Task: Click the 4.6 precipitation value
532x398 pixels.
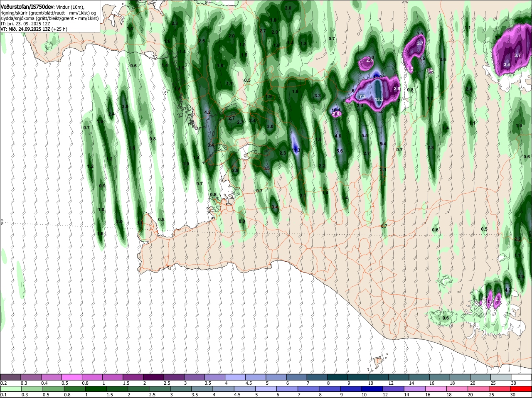Action: pyautogui.click(x=338, y=136)
